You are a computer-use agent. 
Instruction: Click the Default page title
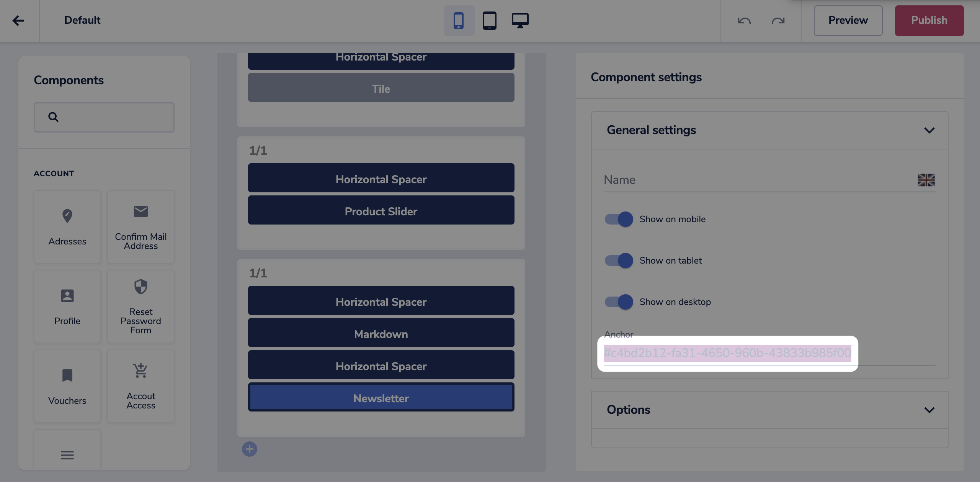pyautogui.click(x=82, y=20)
